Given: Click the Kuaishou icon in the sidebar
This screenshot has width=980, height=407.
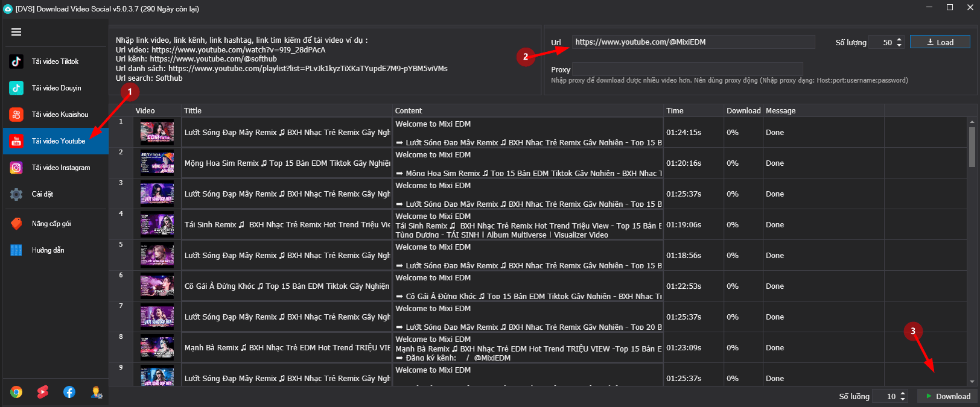Looking at the screenshot, I should 16,115.
